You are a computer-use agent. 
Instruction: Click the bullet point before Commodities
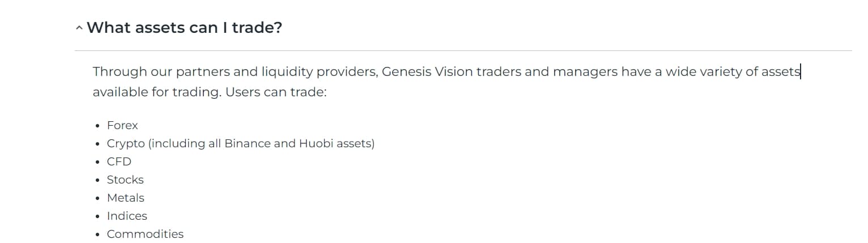coord(99,235)
